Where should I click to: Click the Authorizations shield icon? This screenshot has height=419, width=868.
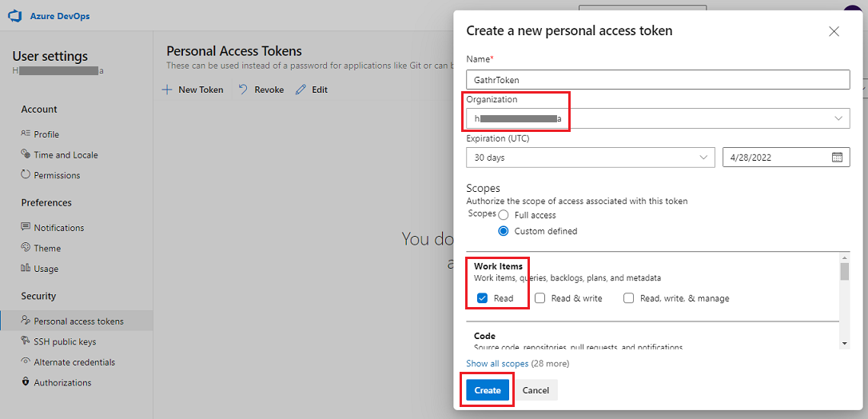tap(26, 381)
